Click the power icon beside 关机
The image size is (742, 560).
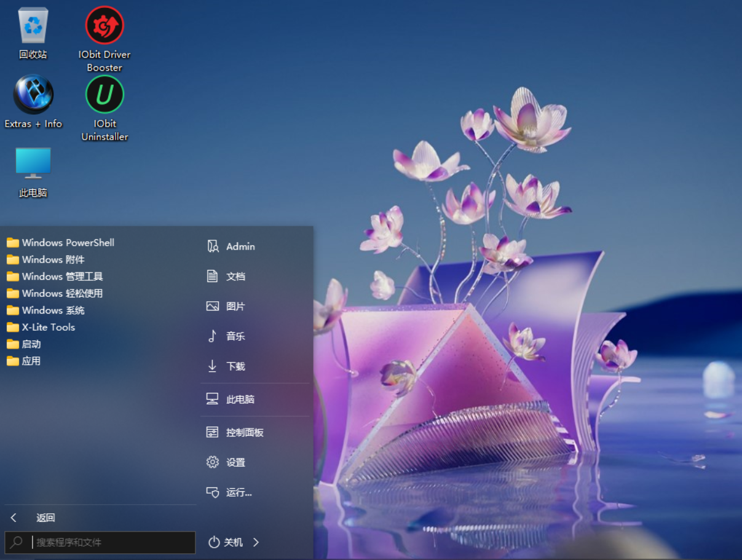point(214,542)
